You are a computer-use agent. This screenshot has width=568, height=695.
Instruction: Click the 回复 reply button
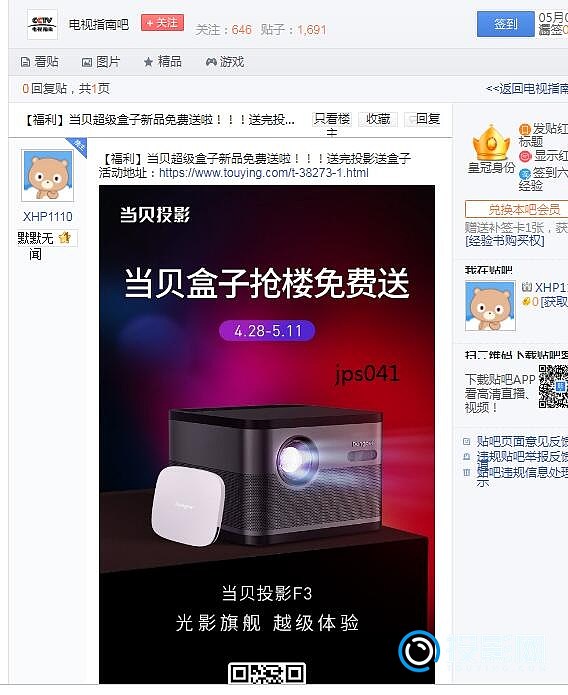[x=423, y=119]
